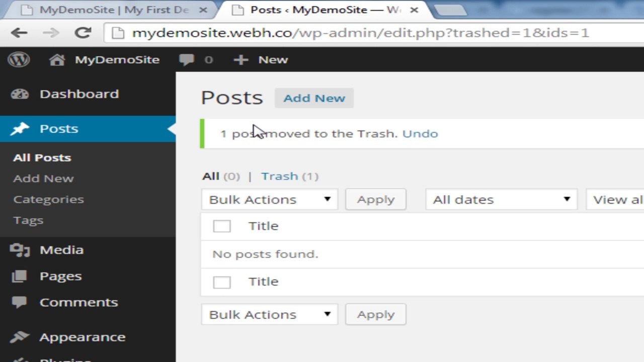Click the Comments speech bubble sidebar icon
This screenshot has height=362, width=644.
[x=20, y=302]
